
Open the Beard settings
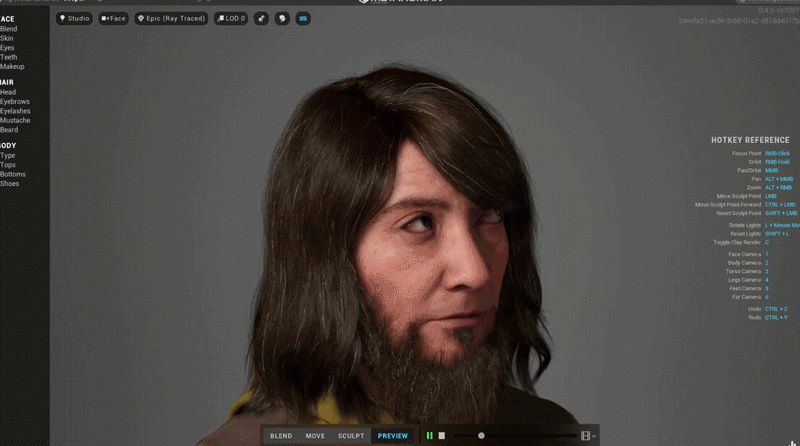[x=9, y=130]
